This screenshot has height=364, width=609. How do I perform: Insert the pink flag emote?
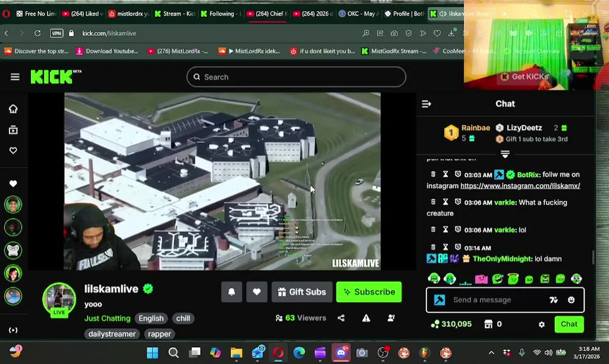(x=482, y=279)
